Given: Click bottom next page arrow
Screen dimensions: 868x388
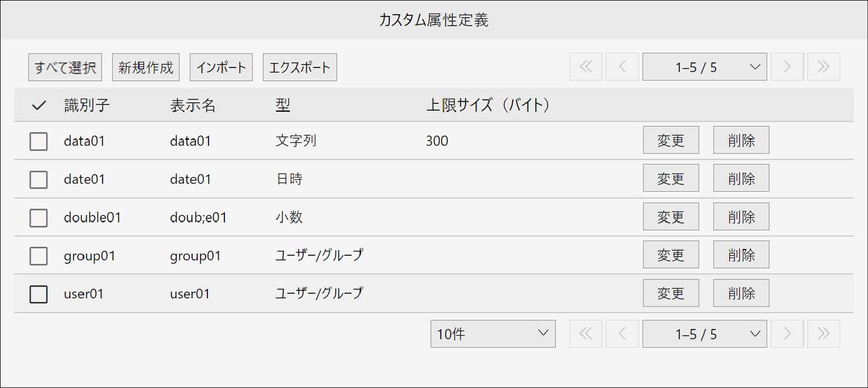Looking at the screenshot, I should [787, 334].
